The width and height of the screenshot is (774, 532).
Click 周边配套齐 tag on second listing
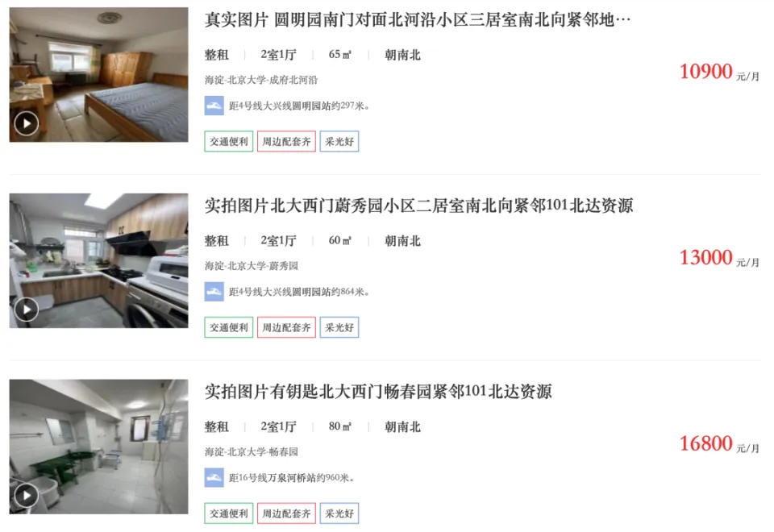(286, 328)
